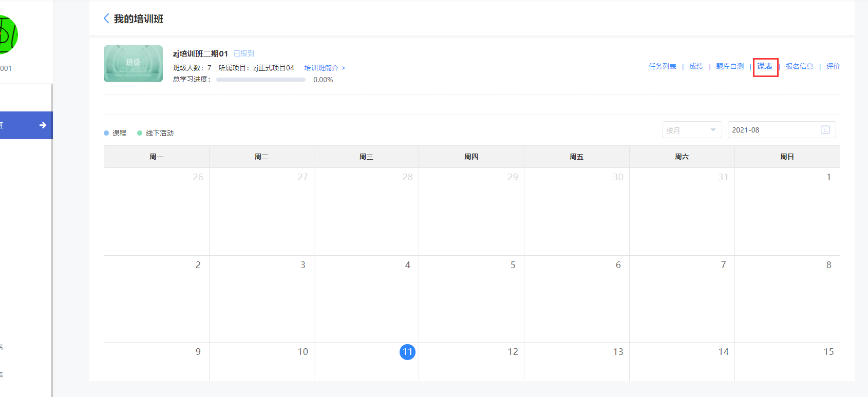
Task: Select date 10 in the calendar
Action: [x=303, y=352]
